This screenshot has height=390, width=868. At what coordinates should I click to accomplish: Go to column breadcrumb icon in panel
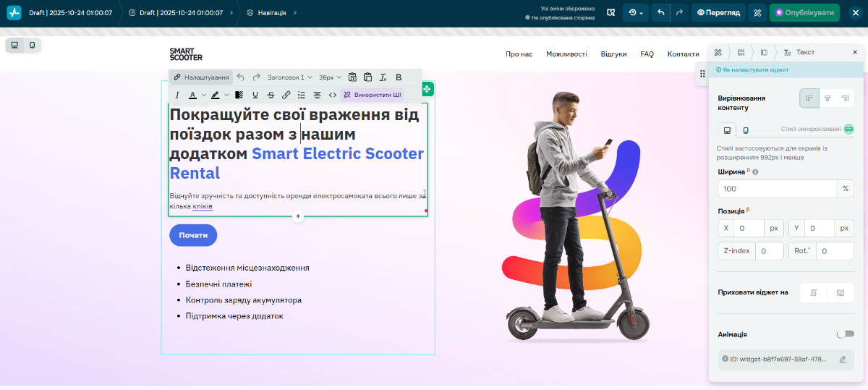(764, 52)
